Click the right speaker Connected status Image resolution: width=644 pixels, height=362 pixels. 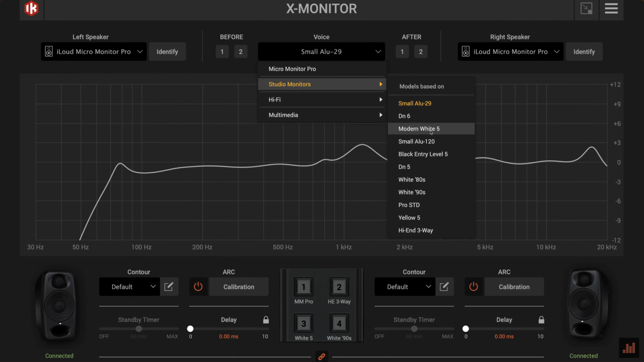584,356
